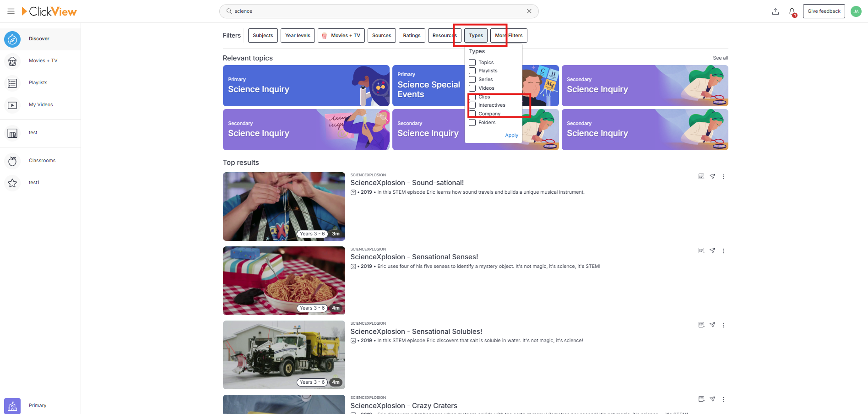Check the Series type checkbox
The image size is (868, 414).
point(472,79)
